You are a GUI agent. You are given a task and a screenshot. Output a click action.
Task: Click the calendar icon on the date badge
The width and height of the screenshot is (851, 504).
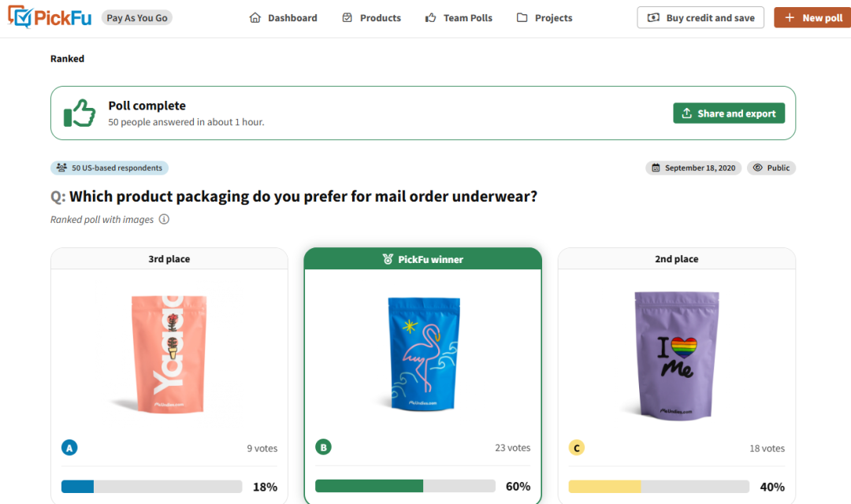point(655,168)
